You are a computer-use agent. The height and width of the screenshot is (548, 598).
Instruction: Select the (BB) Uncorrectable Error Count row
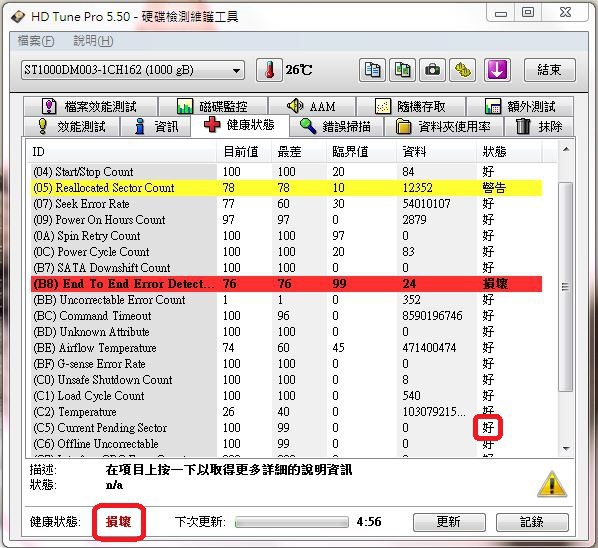tap(286, 300)
